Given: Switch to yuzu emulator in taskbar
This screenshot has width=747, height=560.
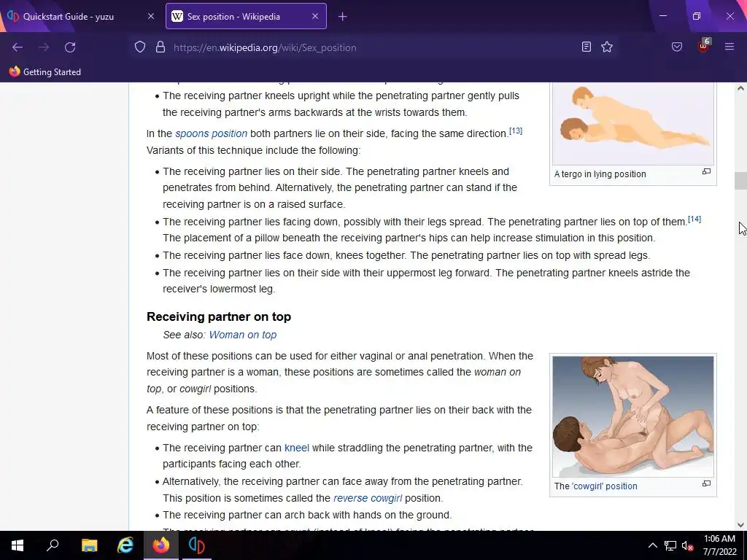Looking at the screenshot, I should [197, 545].
